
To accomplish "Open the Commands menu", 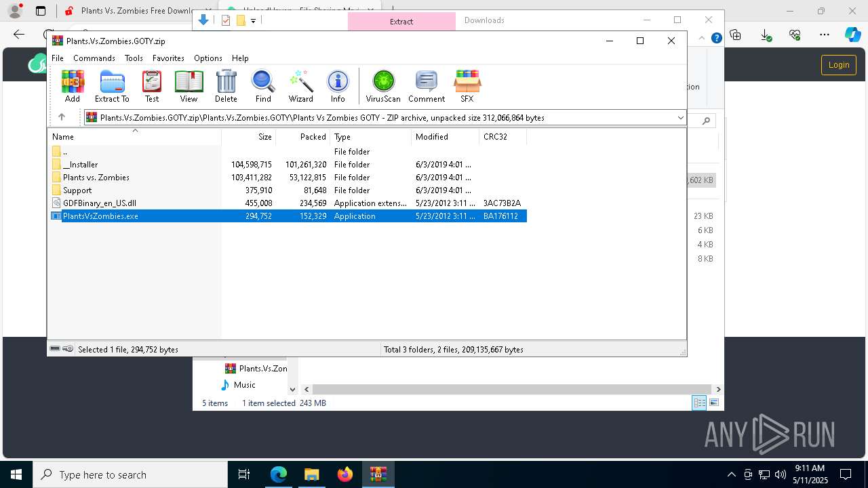I will [x=94, y=58].
